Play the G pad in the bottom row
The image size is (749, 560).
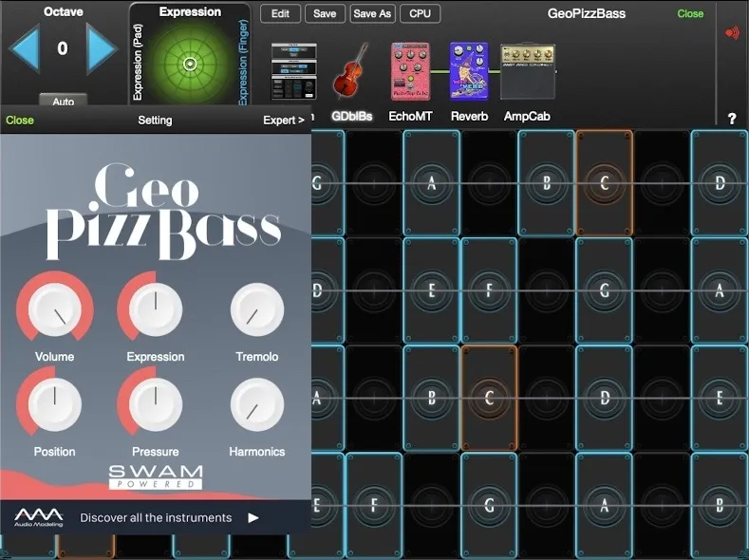(489, 505)
